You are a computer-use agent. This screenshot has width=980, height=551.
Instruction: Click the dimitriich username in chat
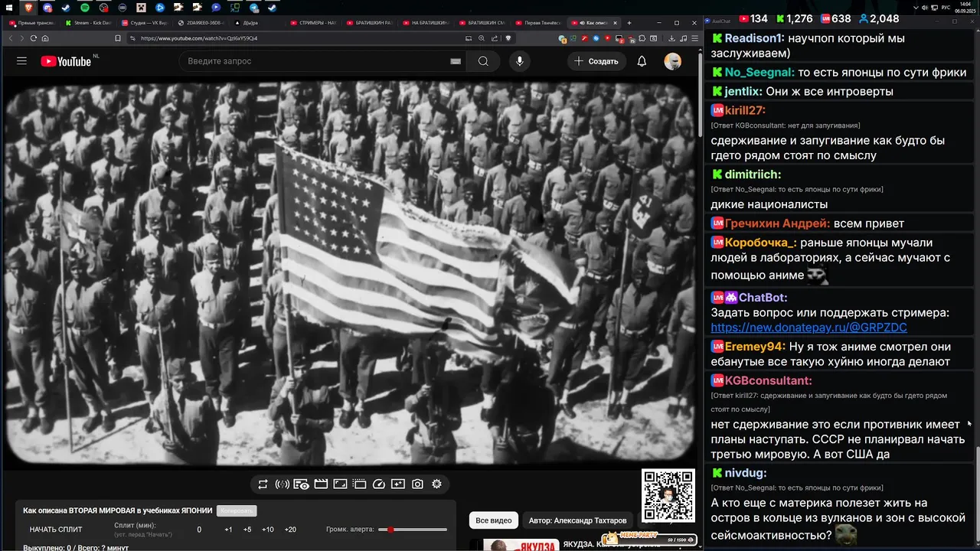[x=753, y=174]
